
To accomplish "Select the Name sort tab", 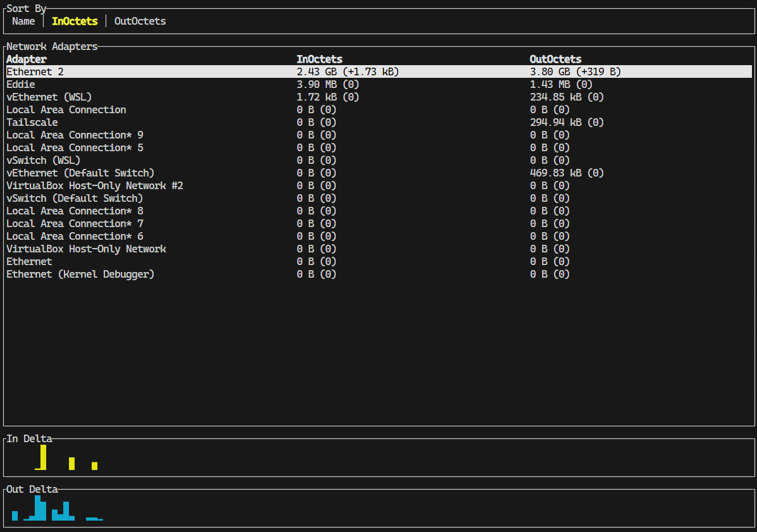I will [x=23, y=22].
